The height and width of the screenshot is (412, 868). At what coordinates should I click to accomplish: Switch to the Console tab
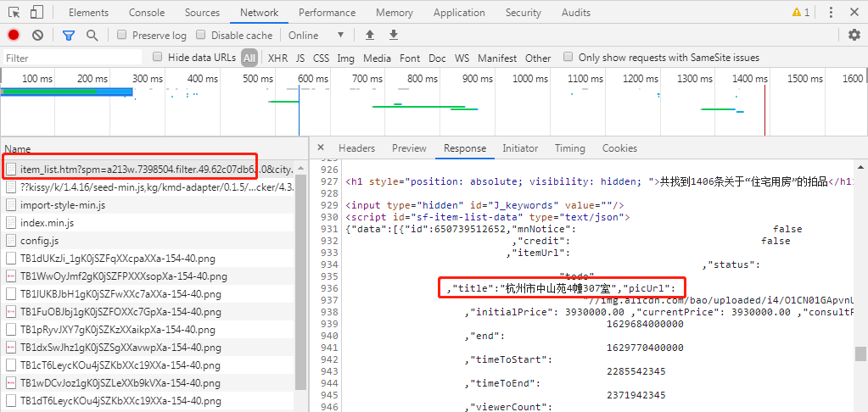pyautogui.click(x=147, y=12)
